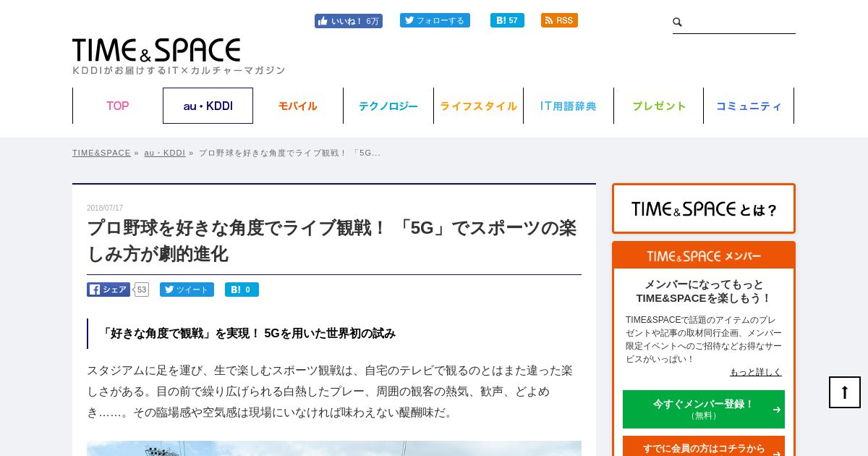Screen dimensions: 868x456
Task: Click the Facebook share count 53
Action: coord(141,290)
